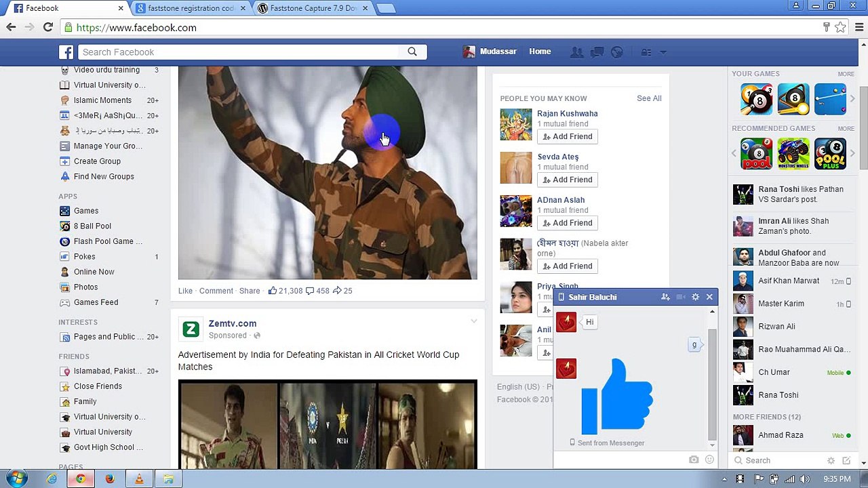Click the like count thumbs icon 21,308
This screenshot has width=868, height=488.
tap(272, 290)
